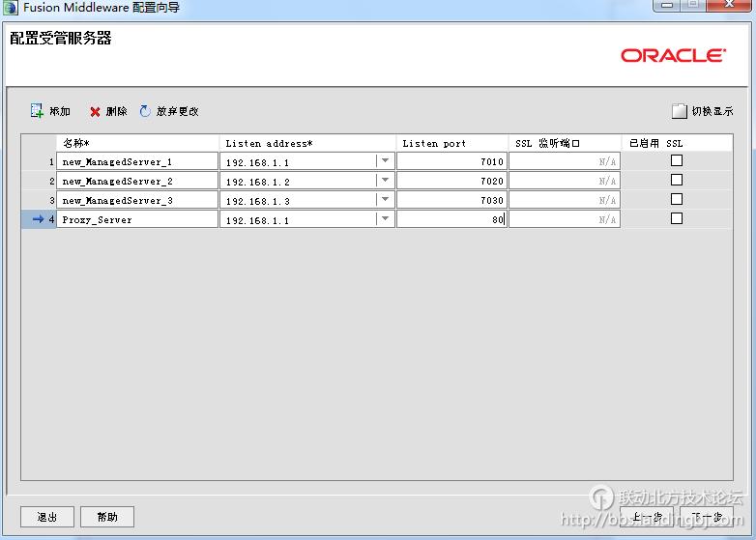Enable SSL for new_ManagedServer_1
Screen dimensions: 756x540
676,160
